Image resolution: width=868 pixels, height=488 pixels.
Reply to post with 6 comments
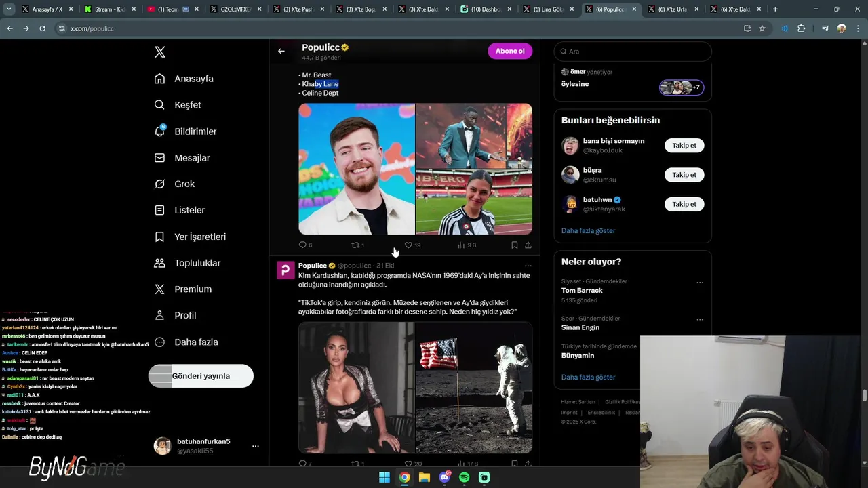(306, 245)
